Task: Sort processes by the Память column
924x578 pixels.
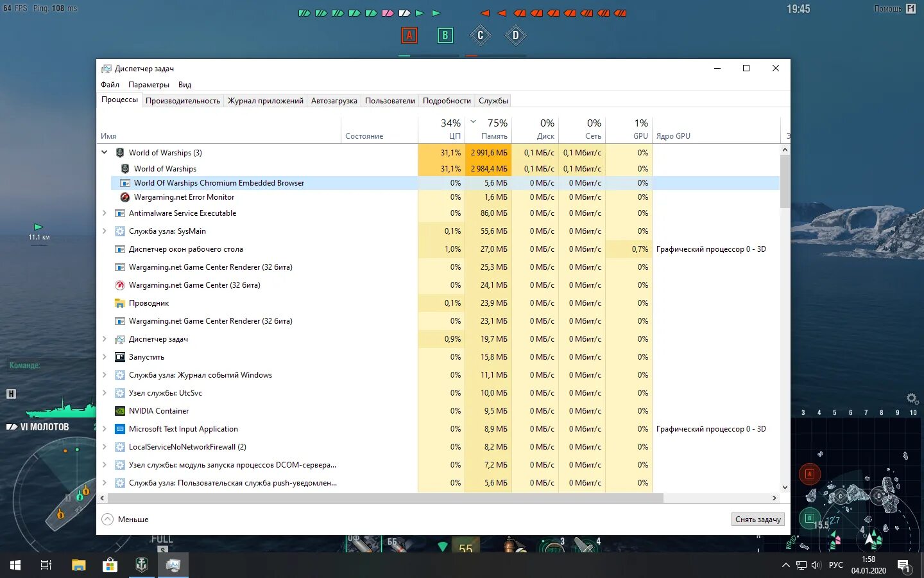Action: pos(488,129)
